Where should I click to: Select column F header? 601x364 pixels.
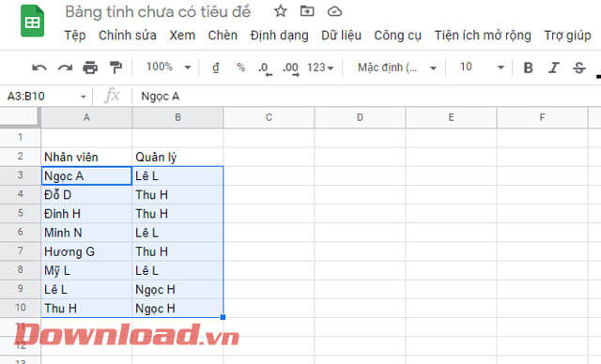coord(542,117)
